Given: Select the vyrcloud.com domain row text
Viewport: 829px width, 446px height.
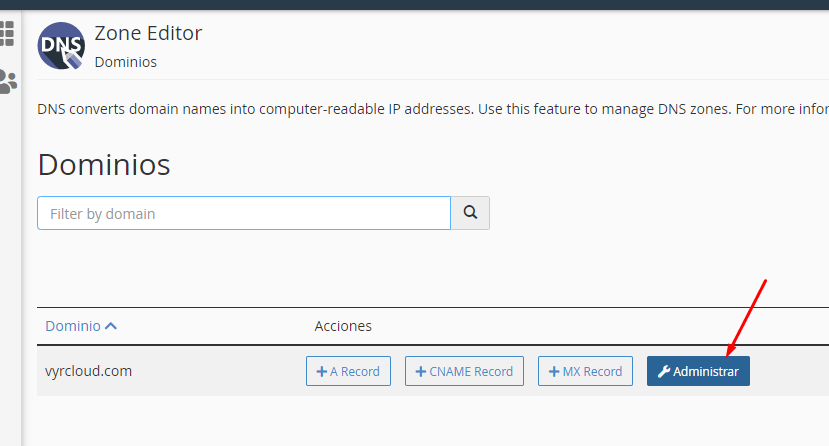Looking at the screenshot, I should [x=89, y=371].
